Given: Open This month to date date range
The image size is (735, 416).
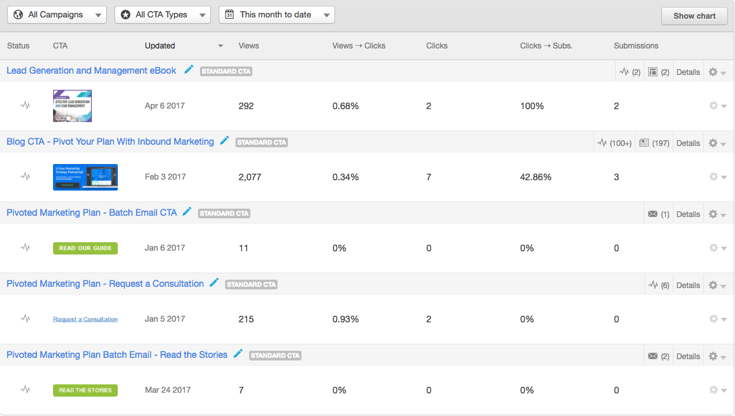Looking at the screenshot, I should click(276, 15).
